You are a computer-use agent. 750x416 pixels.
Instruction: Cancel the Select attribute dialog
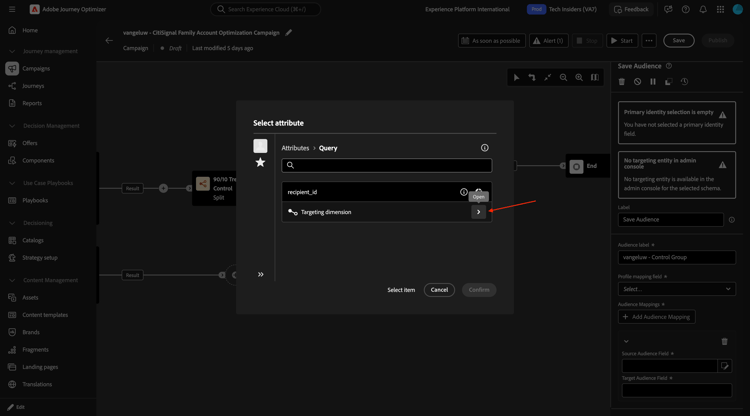(439, 290)
